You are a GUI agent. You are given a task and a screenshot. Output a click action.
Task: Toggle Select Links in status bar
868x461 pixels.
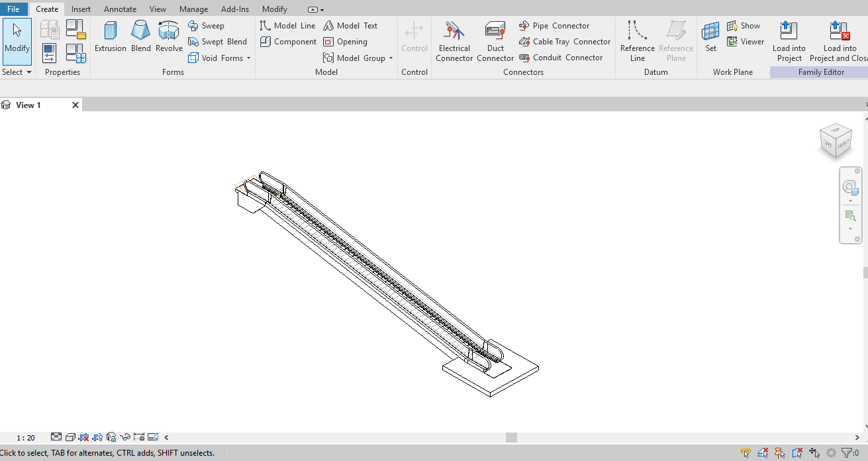tap(747, 453)
